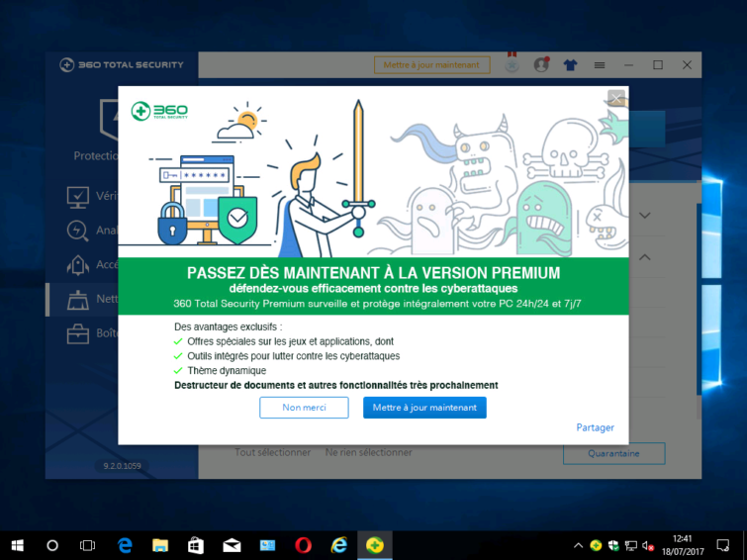Open the Partager link
Screen dimensions: 747x560
595,427
